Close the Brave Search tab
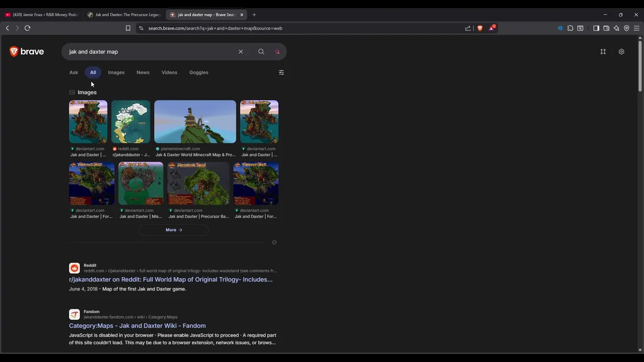The width and height of the screenshot is (644, 362). (x=242, y=15)
